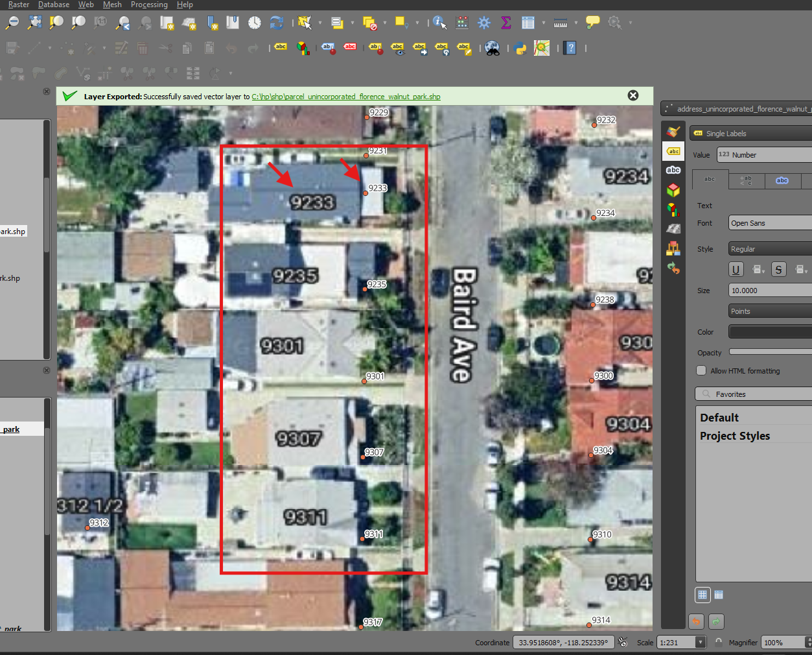Image resolution: width=812 pixels, height=655 pixels.
Task: Open the 3D View cube tab icon
Action: (673, 190)
